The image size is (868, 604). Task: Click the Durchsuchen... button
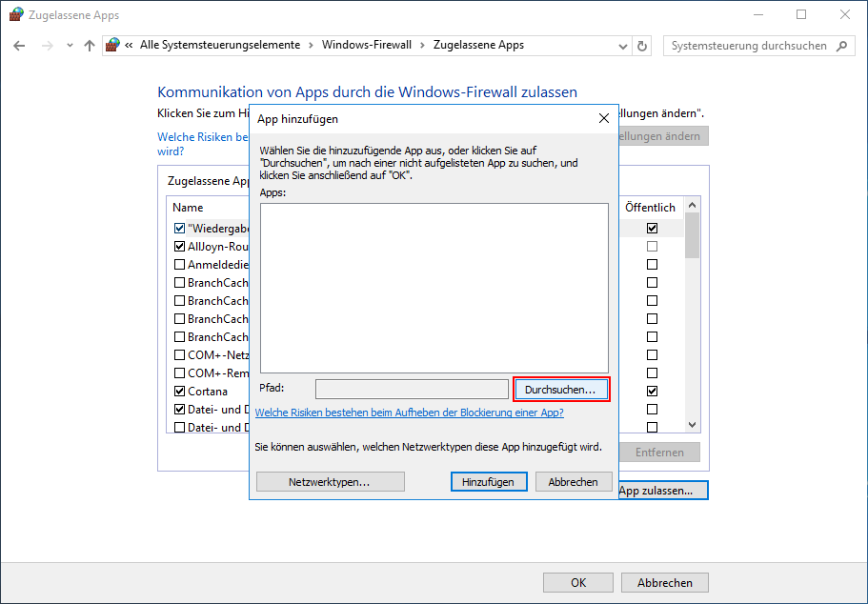tap(561, 390)
